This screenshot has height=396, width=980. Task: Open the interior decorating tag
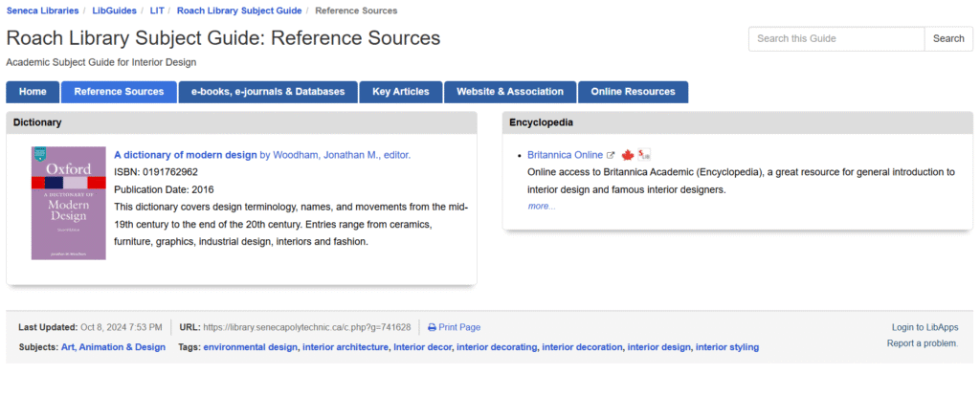tap(497, 347)
